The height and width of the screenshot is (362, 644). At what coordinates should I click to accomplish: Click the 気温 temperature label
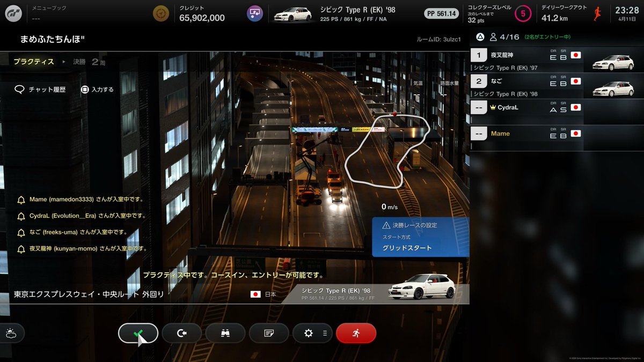tap(418, 83)
